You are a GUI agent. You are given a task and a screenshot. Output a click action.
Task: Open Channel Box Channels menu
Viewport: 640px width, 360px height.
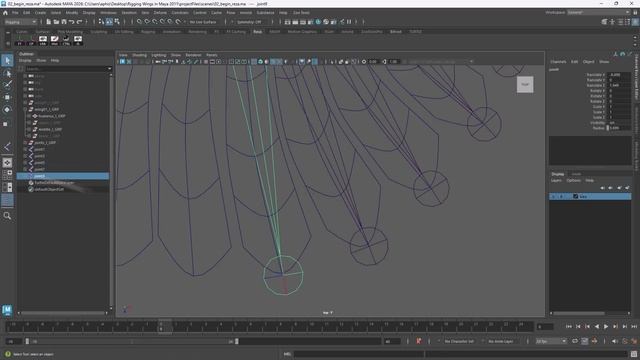click(558, 62)
